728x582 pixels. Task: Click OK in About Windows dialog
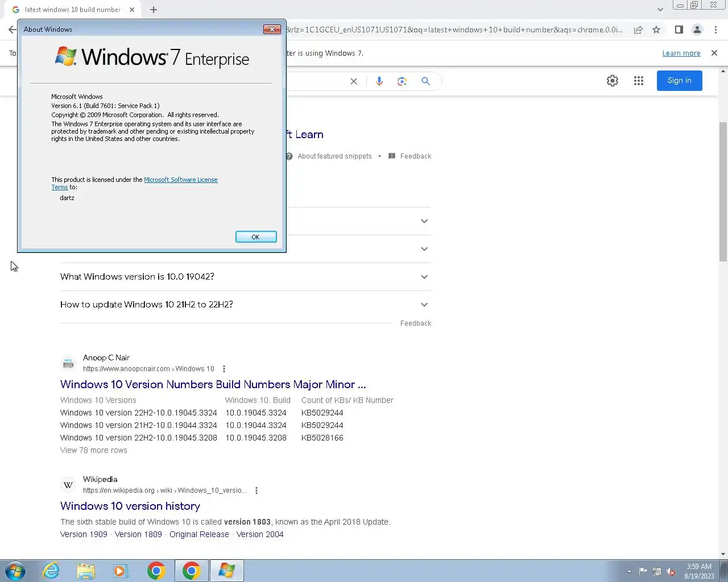click(256, 237)
